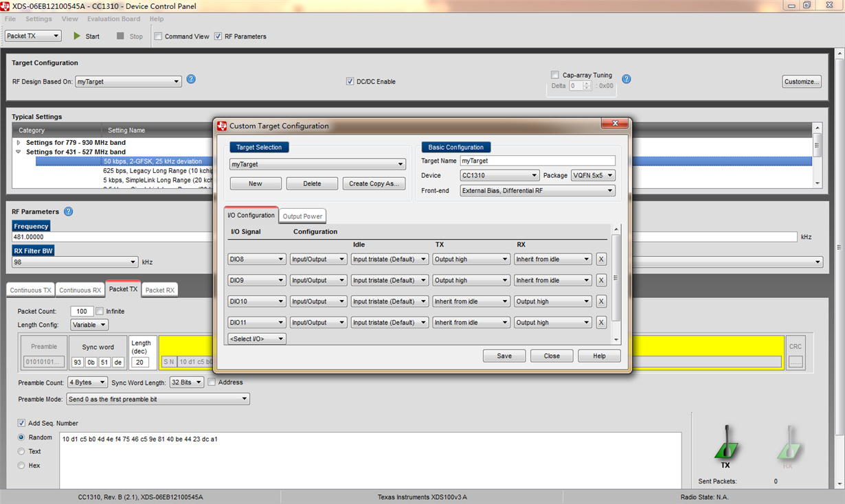Switch to the Packet RX tab
The image size is (845, 504).
click(x=160, y=290)
